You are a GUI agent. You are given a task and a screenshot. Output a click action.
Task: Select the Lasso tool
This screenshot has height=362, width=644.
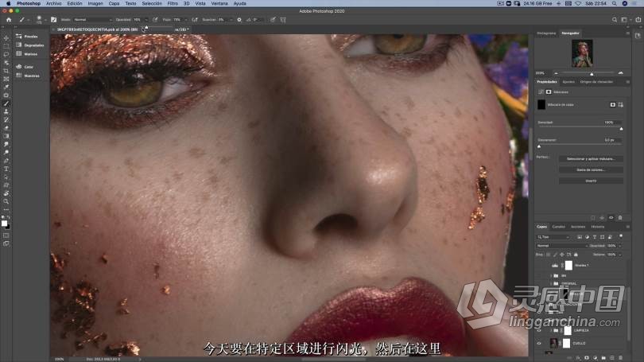pos(6,55)
